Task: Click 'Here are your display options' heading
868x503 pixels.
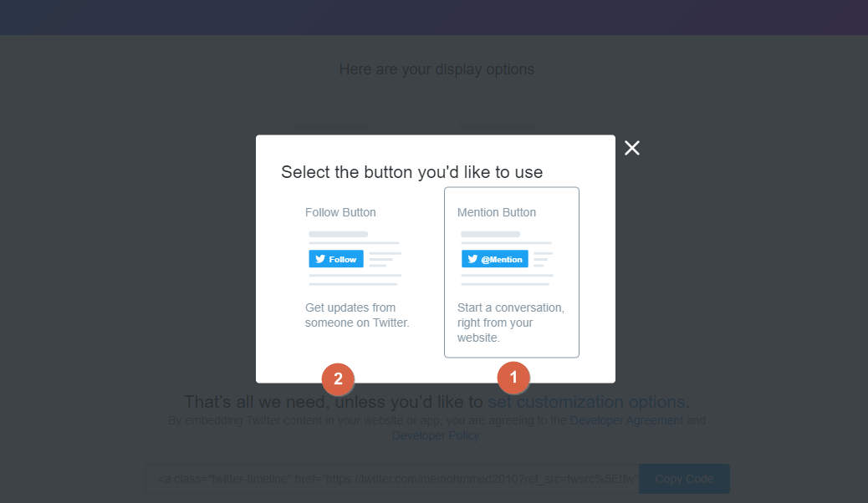Action: click(437, 69)
